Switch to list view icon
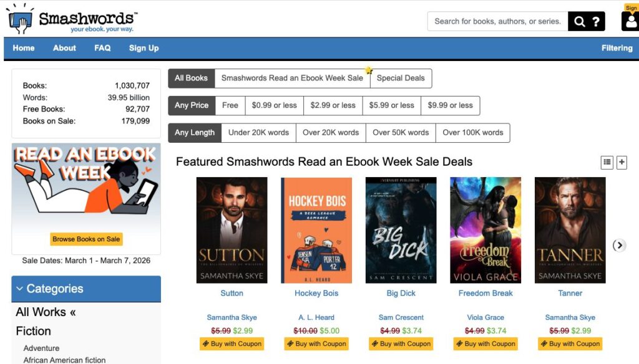This screenshot has width=639, height=364. point(607,162)
